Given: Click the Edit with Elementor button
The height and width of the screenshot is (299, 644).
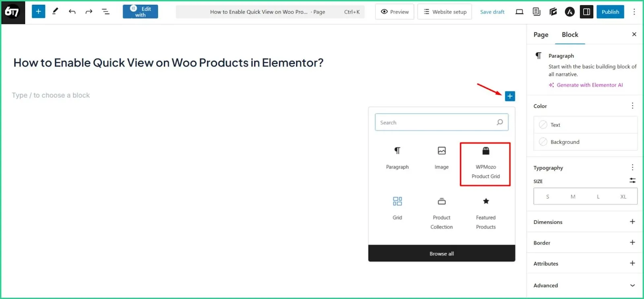Looking at the screenshot, I should (x=140, y=12).
